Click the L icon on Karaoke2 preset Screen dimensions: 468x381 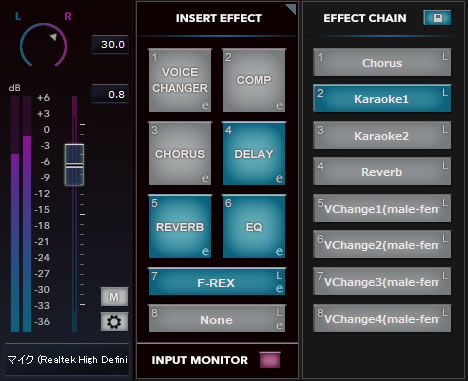[445, 129]
